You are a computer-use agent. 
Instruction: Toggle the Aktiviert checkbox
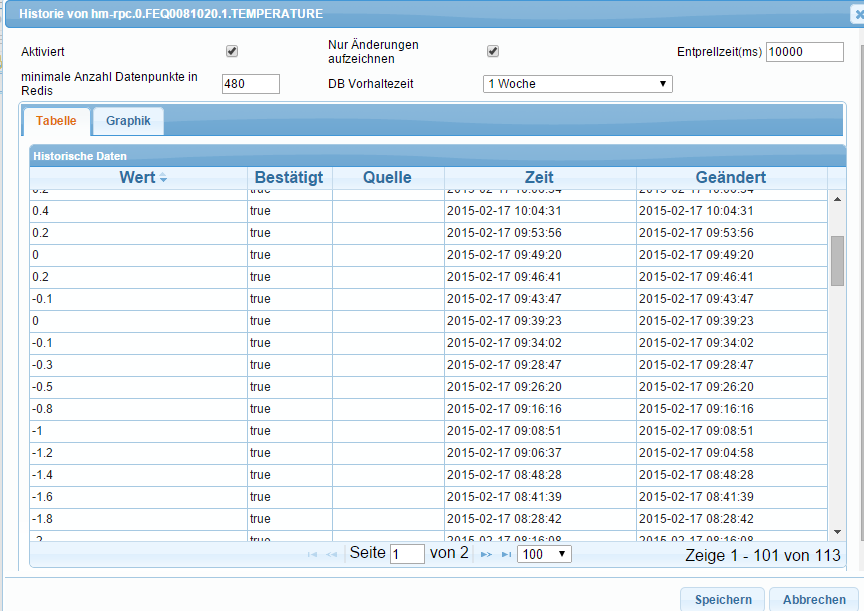[232, 51]
